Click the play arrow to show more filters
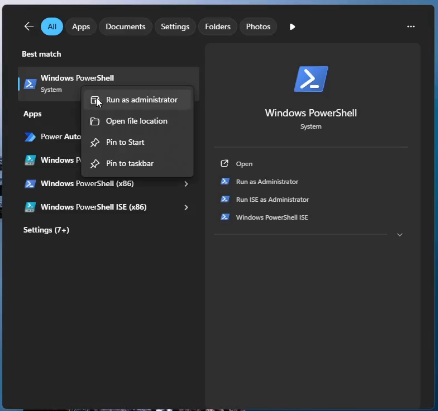The width and height of the screenshot is (438, 411). tap(292, 27)
